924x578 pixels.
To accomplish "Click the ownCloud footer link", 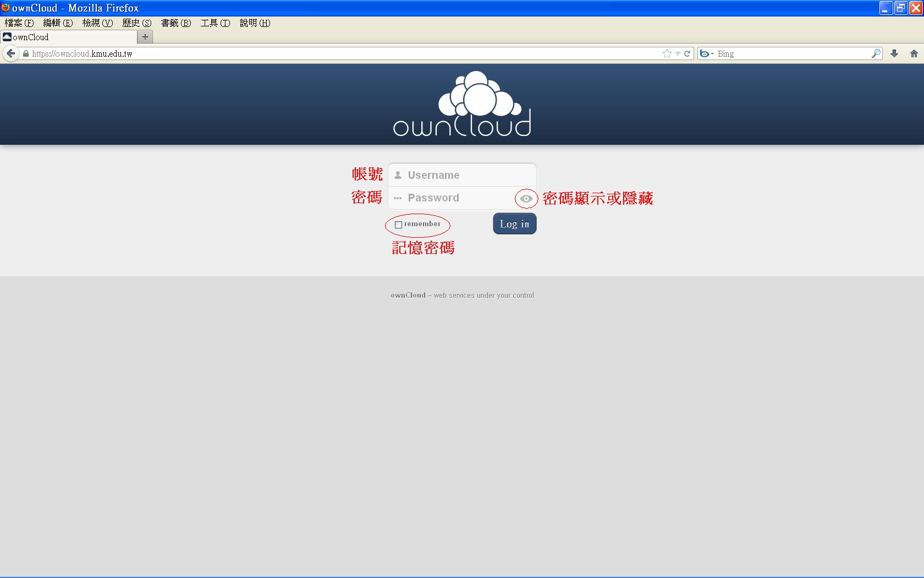I will (408, 296).
